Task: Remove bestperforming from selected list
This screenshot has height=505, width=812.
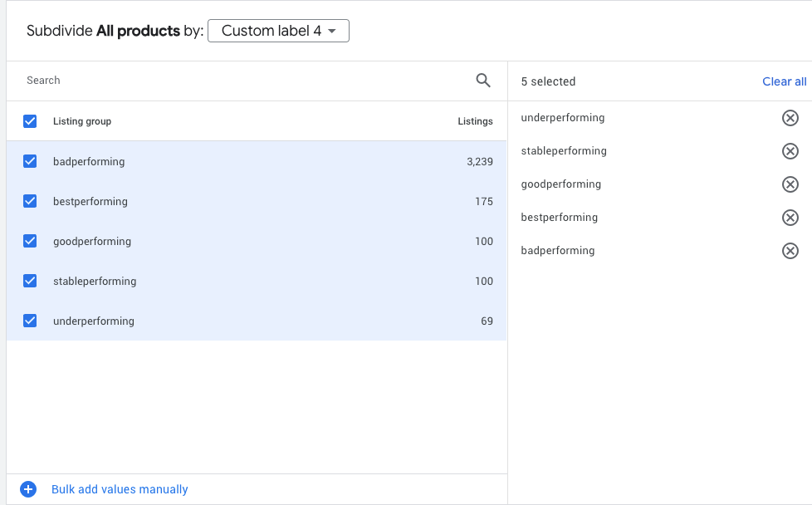Action: (790, 218)
